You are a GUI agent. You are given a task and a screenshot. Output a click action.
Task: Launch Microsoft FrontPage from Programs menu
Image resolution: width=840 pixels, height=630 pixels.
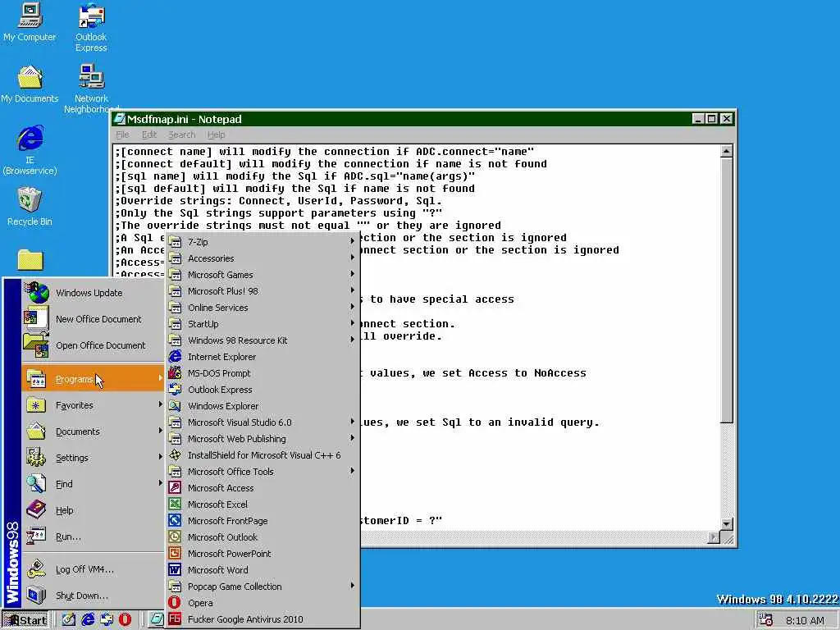[x=262, y=521]
